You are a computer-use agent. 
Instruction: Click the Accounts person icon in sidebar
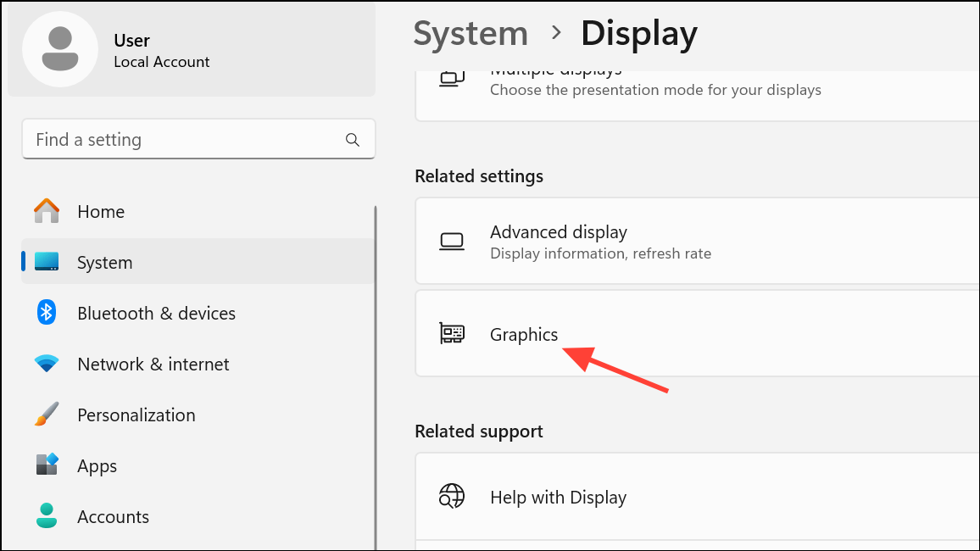[x=48, y=516]
